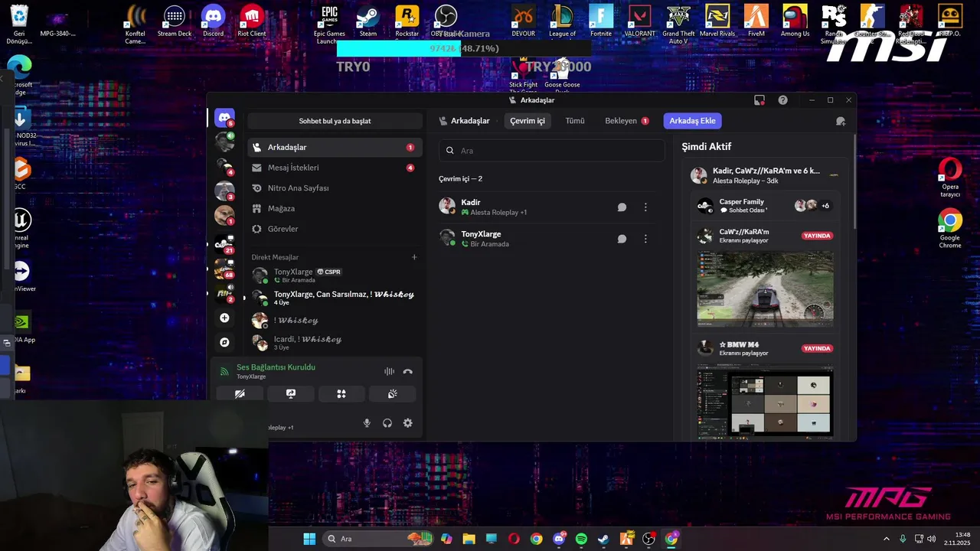Open Discord help question mark icon

[782, 100]
